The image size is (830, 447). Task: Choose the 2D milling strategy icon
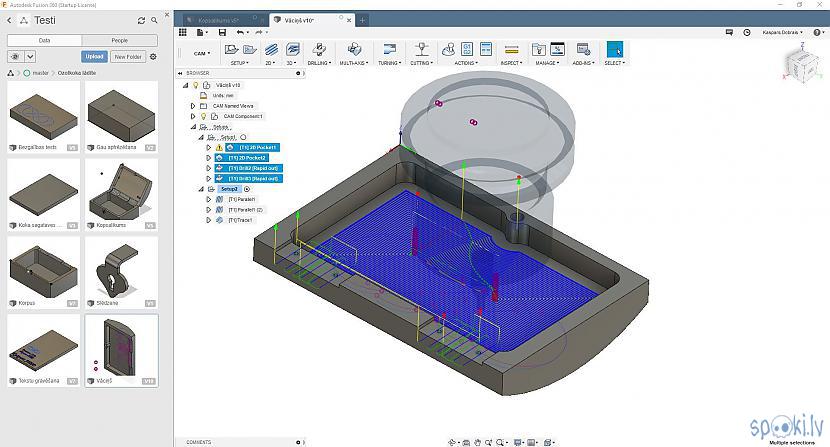271,50
